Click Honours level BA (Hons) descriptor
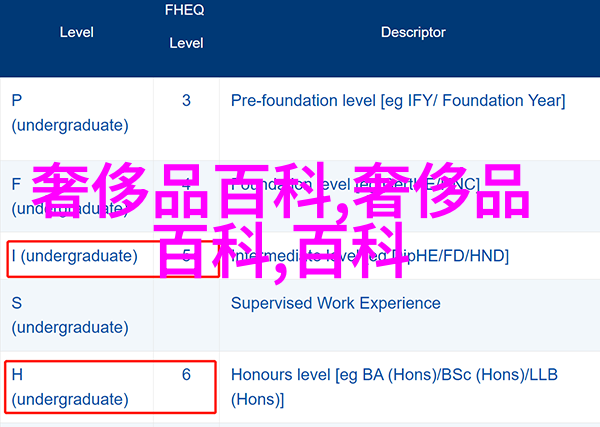600x427 pixels. [394, 387]
